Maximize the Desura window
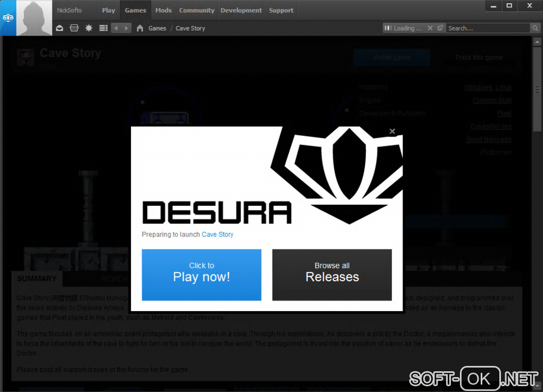Image resolution: width=543 pixels, height=392 pixels. [x=509, y=5]
